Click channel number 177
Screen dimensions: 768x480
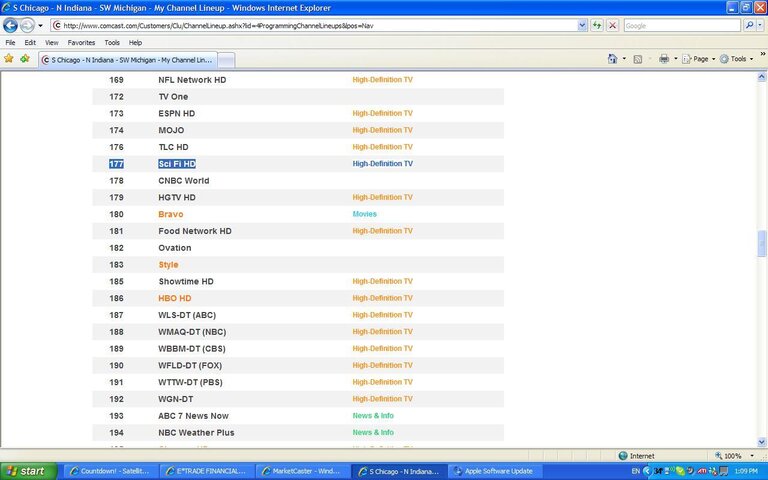click(116, 164)
